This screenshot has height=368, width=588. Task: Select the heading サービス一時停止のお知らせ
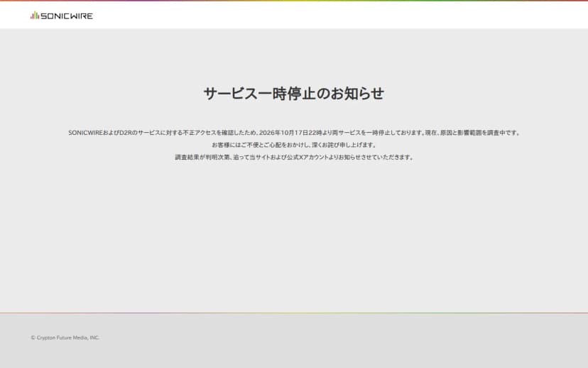[x=293, y=93]
